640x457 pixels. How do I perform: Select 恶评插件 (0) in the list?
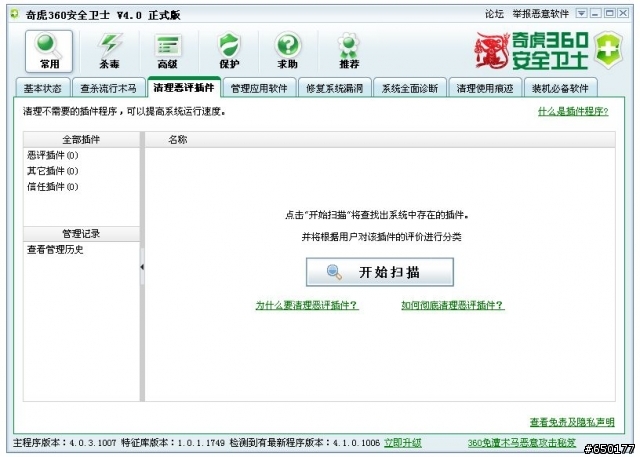[53, 155]
